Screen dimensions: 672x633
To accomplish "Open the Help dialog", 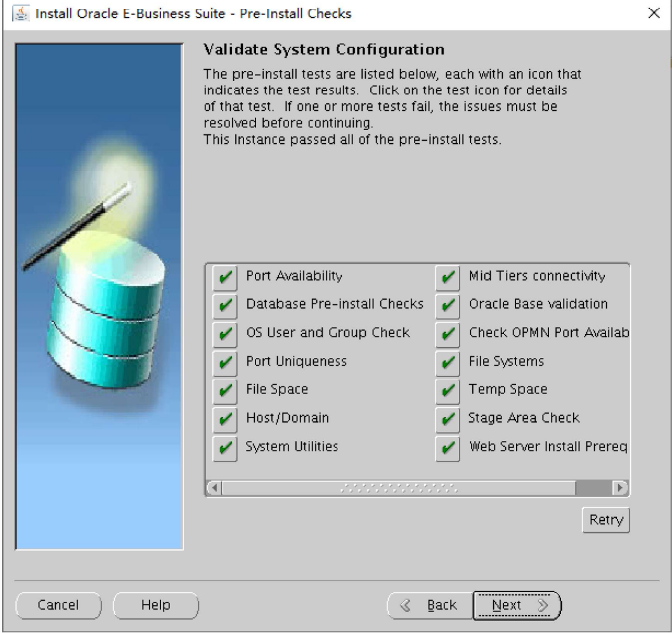I will pos(156,605).
